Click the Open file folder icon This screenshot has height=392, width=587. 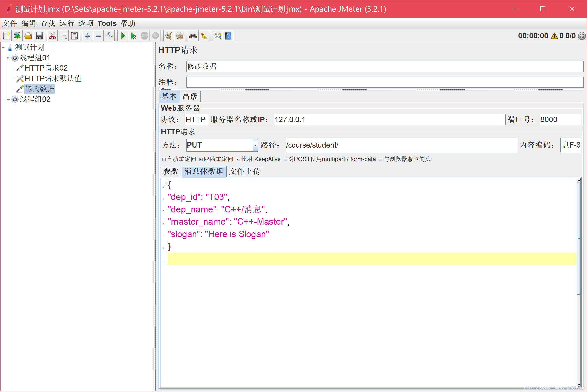point(28,36)
